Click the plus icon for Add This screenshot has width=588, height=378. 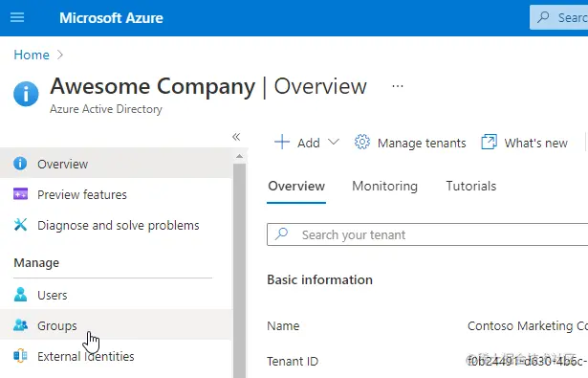click(282, 143)
